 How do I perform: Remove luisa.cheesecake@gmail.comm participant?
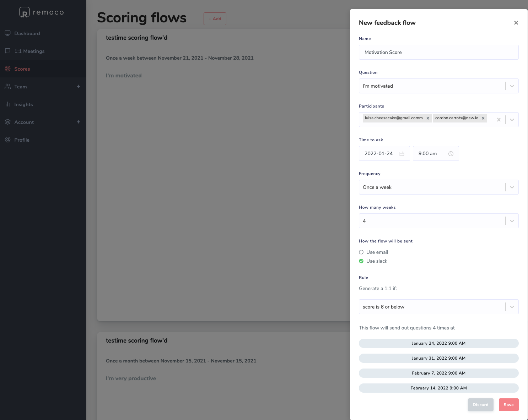pos(428,118)
